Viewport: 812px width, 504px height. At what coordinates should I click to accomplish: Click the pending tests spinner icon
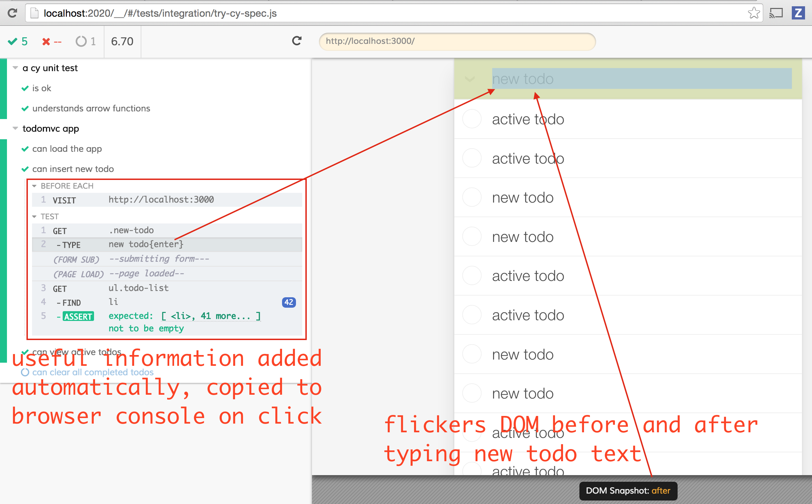[x=81, y=41]
